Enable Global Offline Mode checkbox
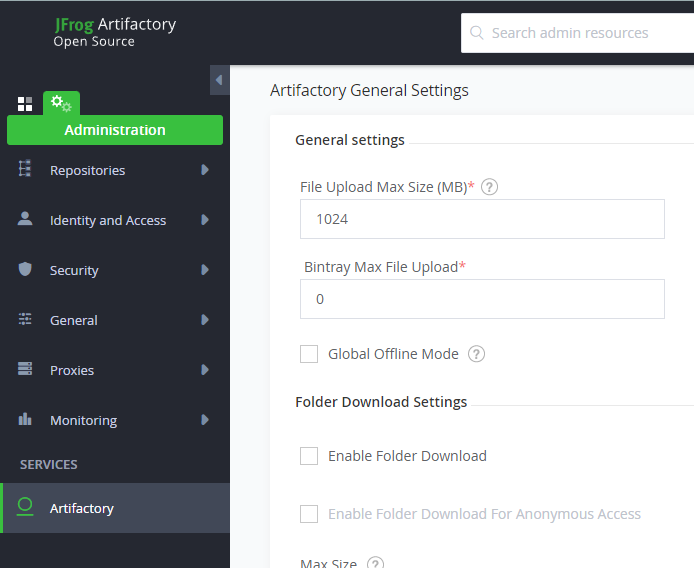694x568 pixels. click(x=309, y=354)
